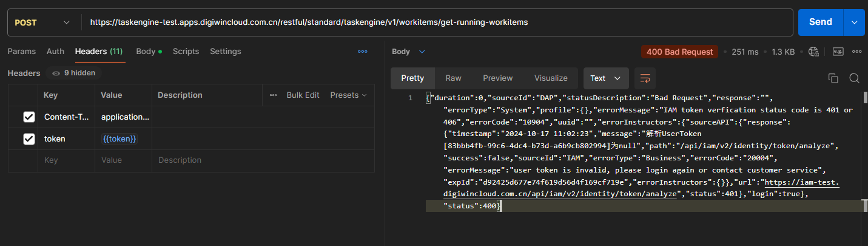Show the 9 hidden headers
This screenshot has height=246, width=868.
coord(74,73)
